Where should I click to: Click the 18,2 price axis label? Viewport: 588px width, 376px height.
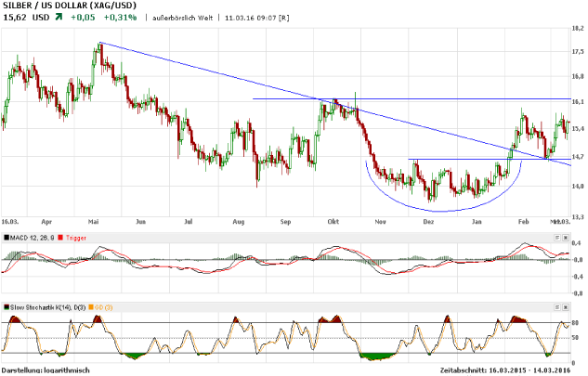577,31
